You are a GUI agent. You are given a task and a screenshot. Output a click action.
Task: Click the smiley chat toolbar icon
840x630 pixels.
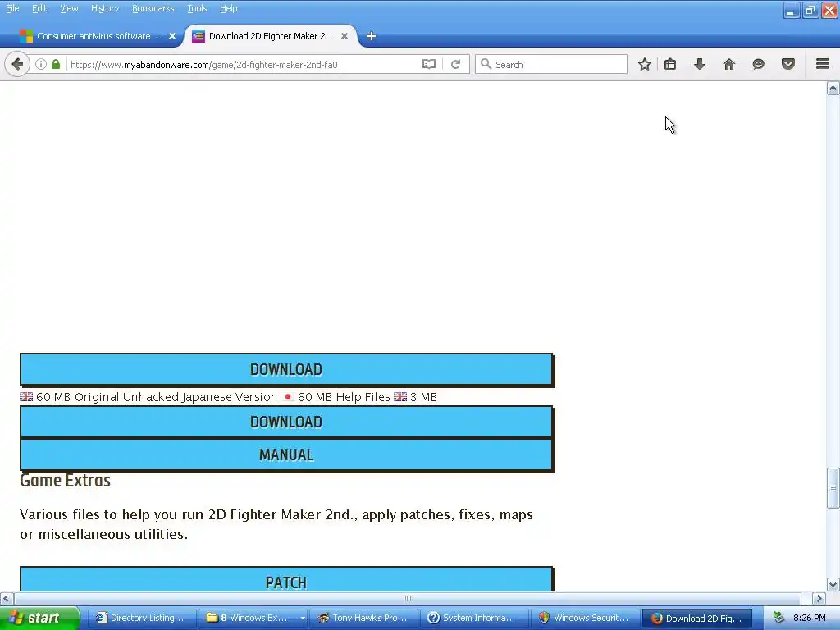759,64
